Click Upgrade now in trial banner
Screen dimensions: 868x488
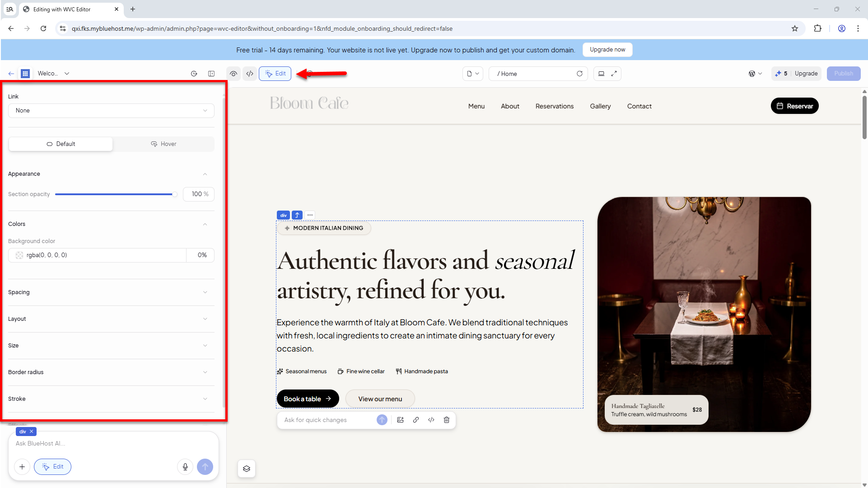607,50
